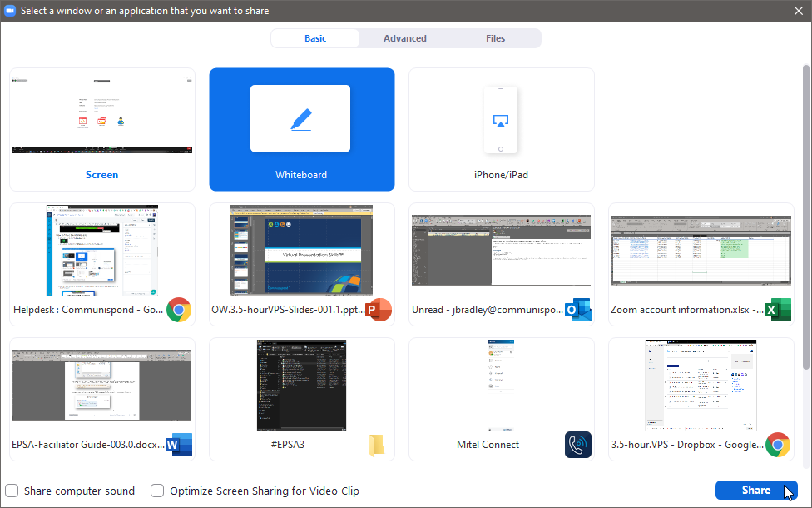Click the Excel icon beside Zoom account information.xlsx
Viewport: 812px width, 508px height.
point(778,310)
